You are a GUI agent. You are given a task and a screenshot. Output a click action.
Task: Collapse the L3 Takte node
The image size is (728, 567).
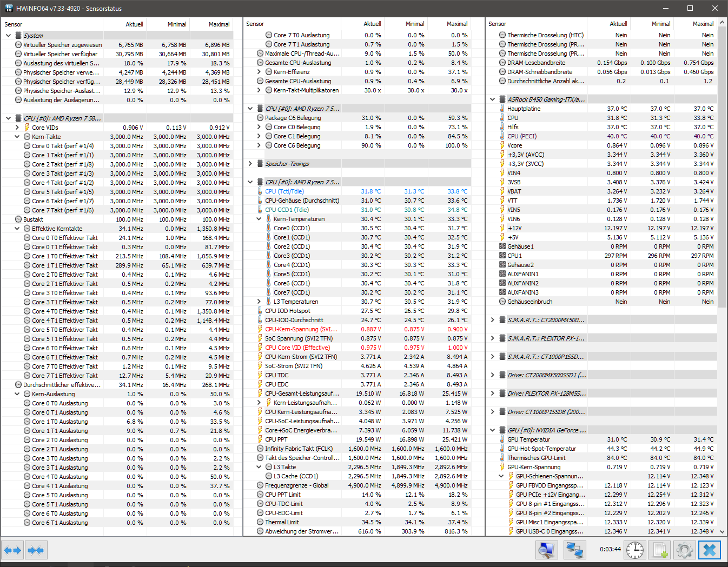[x=259, y=467]
